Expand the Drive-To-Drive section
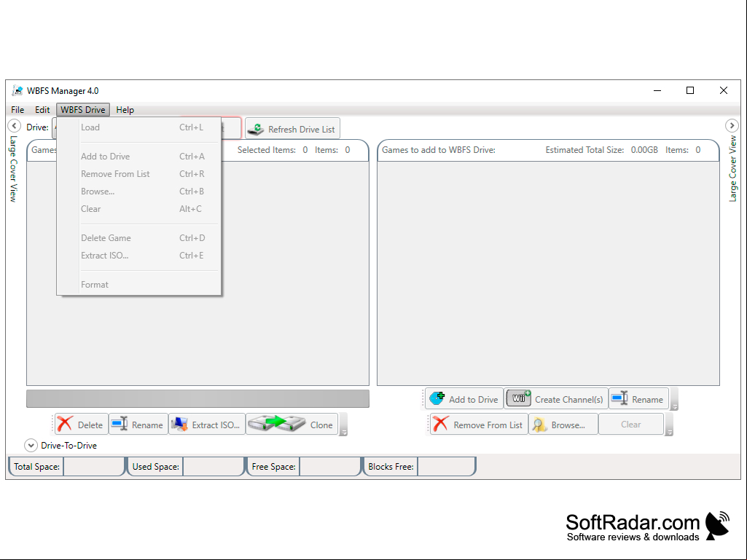The height and width of the screenshot is (560, 747). click(31, 445)
